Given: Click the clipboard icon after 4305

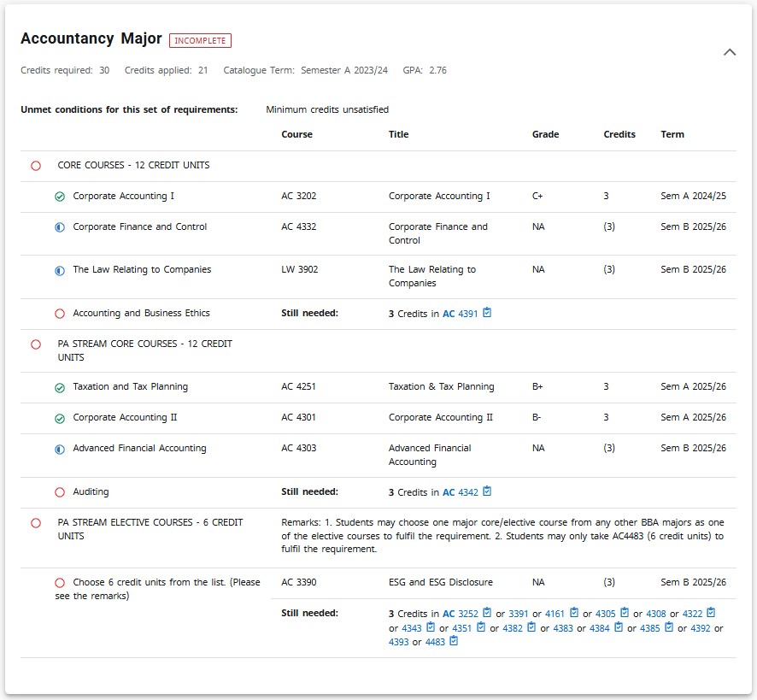Looking at the screenshot, I should 625,613.
